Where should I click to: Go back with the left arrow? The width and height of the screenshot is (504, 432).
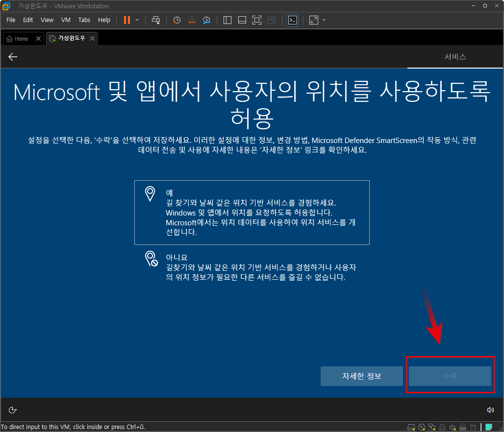click(x=13, y=57)
